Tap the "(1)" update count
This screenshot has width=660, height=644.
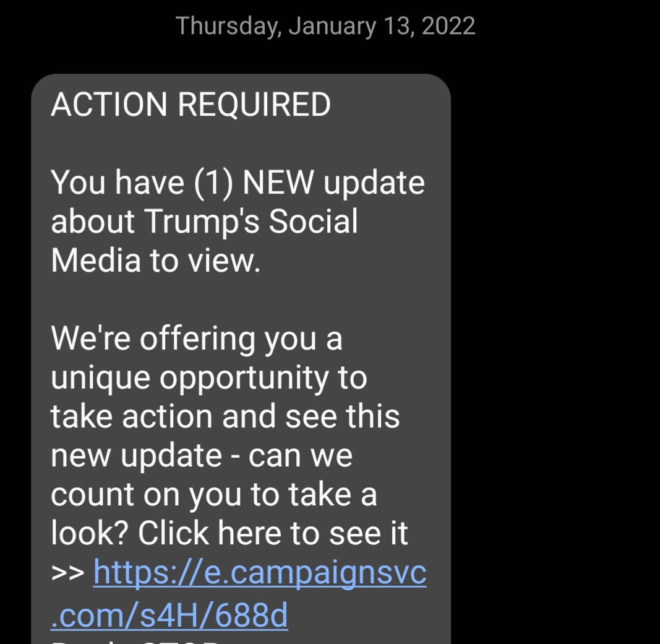(x=213, y=183)
